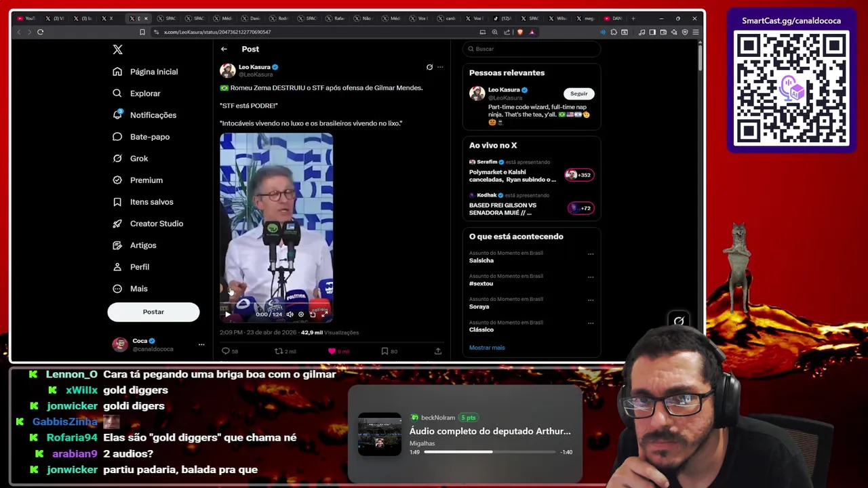This screenshot has height=488, width=868.
Task: Toggle bookmark on the post
Action: click(384, 351)
